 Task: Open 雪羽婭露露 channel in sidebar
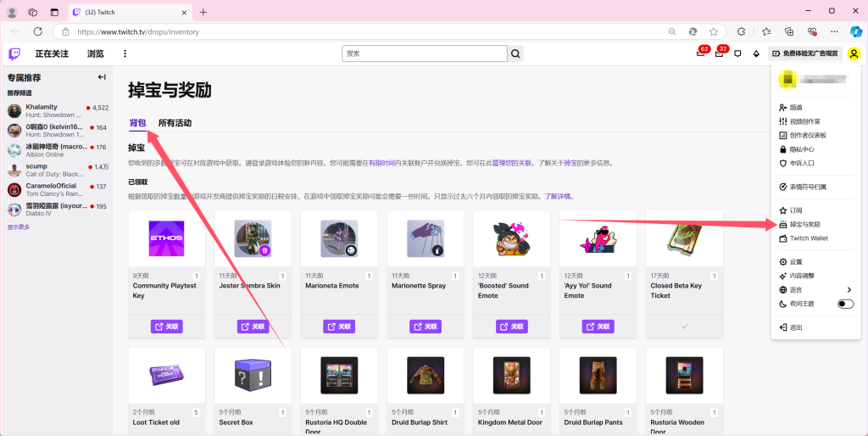tap(58, 210)
